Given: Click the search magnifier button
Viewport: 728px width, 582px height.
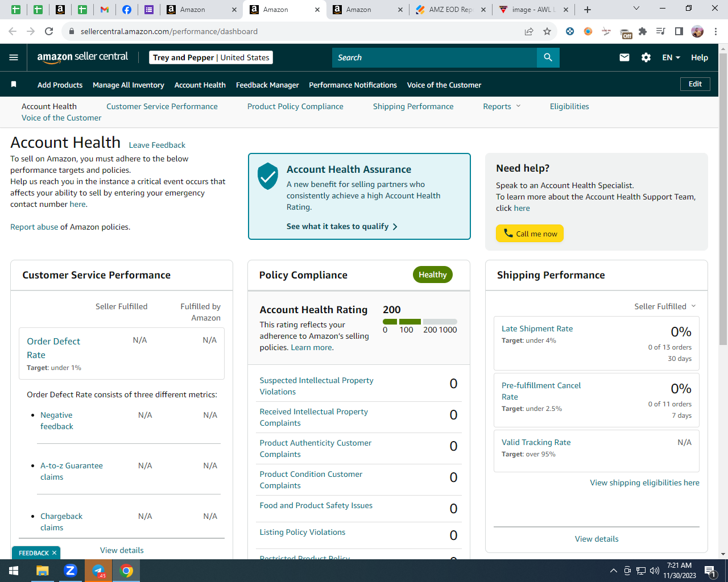Looking at the screenshot, I should [548, 57].
